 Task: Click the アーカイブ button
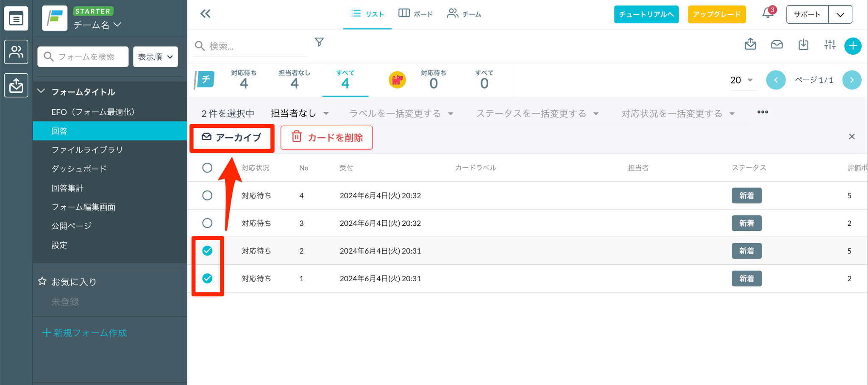point(232,138)
